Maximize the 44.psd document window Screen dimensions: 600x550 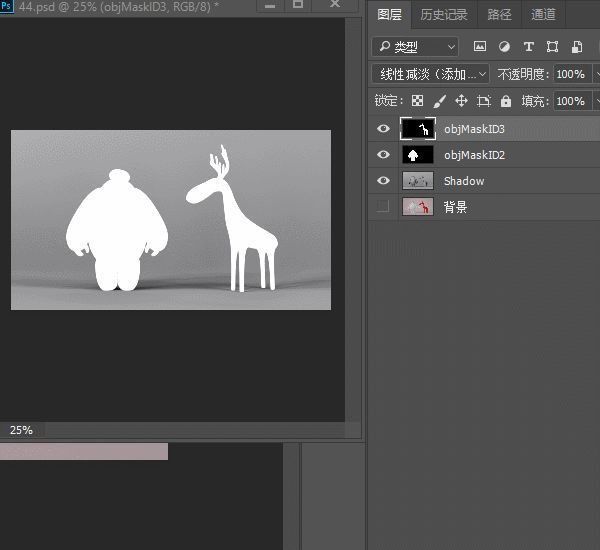298,5
